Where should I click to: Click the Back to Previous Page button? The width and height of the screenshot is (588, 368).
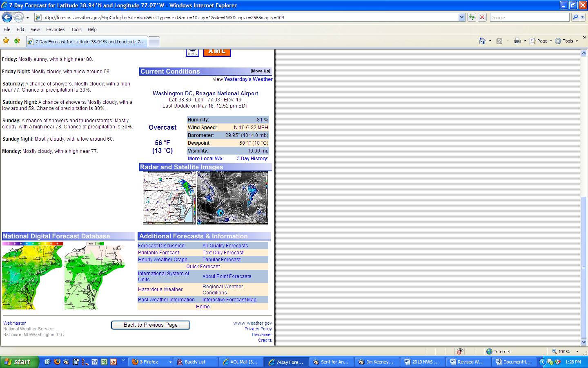point(151,325)
